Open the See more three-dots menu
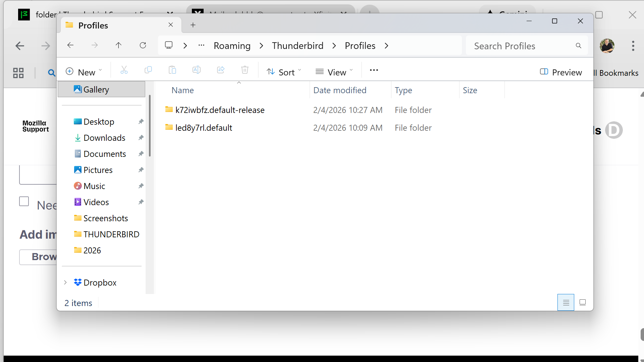Image resolution: width=644 pixels, height=362 pixels. 374,70
